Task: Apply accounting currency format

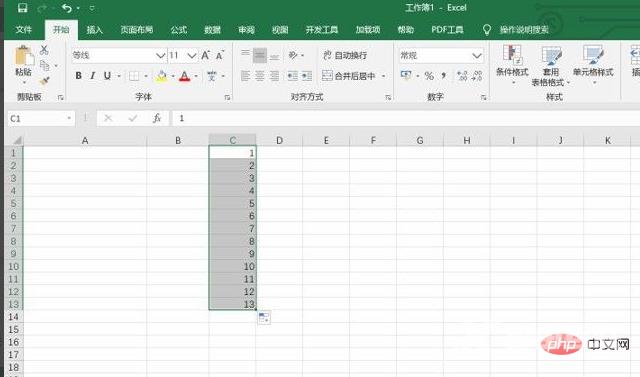Action: point(406,75)
